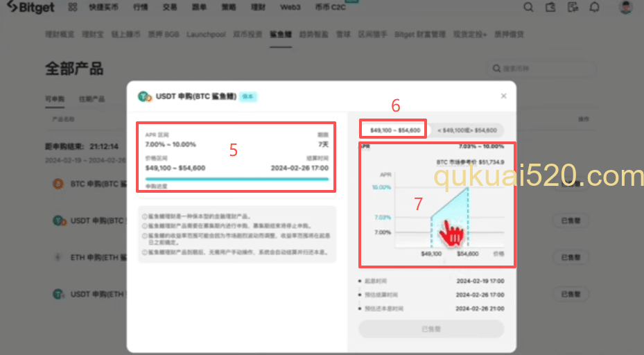Screen dimensions: 644x355
Task: Open 策略 in the top menu
Action: pos(229,7)
